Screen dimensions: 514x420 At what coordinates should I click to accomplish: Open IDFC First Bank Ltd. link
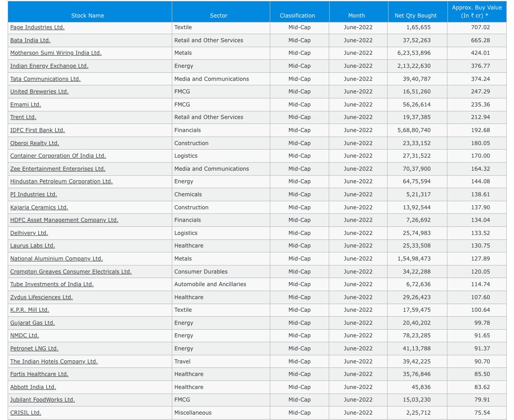coord(37,130)
